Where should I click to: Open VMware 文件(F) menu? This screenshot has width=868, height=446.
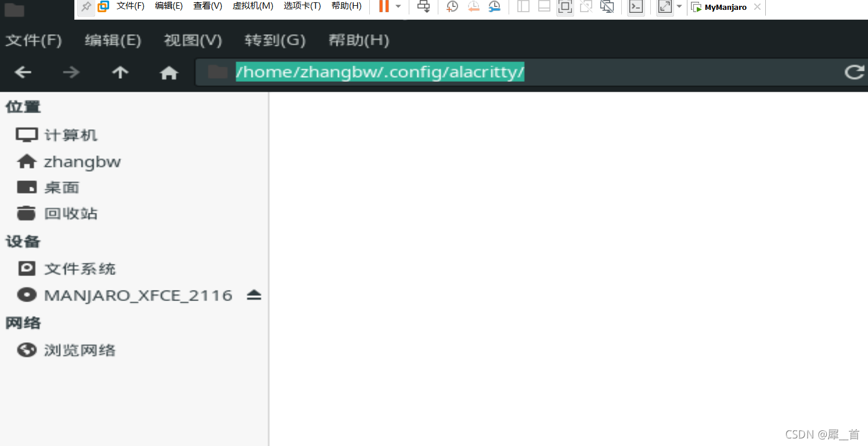pos(131,6)
